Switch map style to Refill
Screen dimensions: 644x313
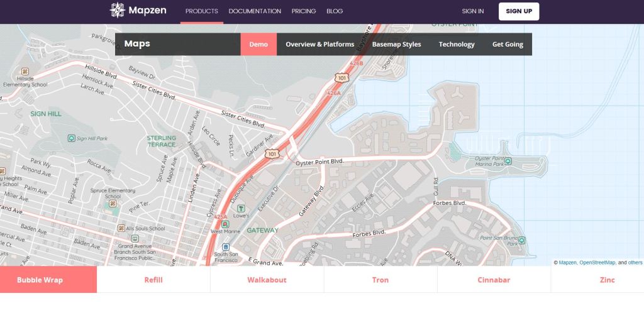(153, 280)
